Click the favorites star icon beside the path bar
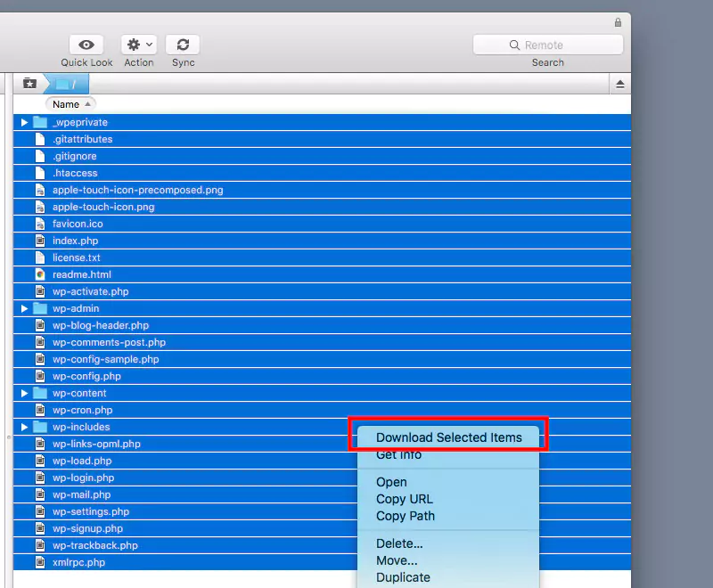 (28, 82)
